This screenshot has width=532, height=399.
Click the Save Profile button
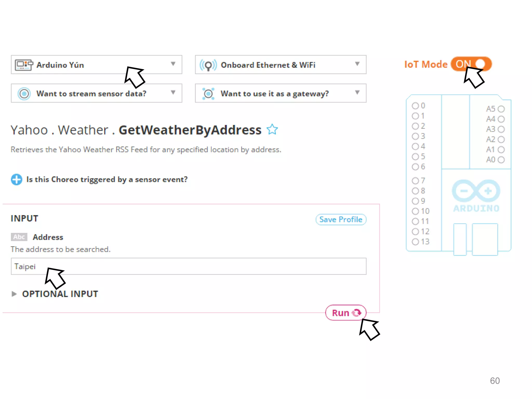point(341,220)
